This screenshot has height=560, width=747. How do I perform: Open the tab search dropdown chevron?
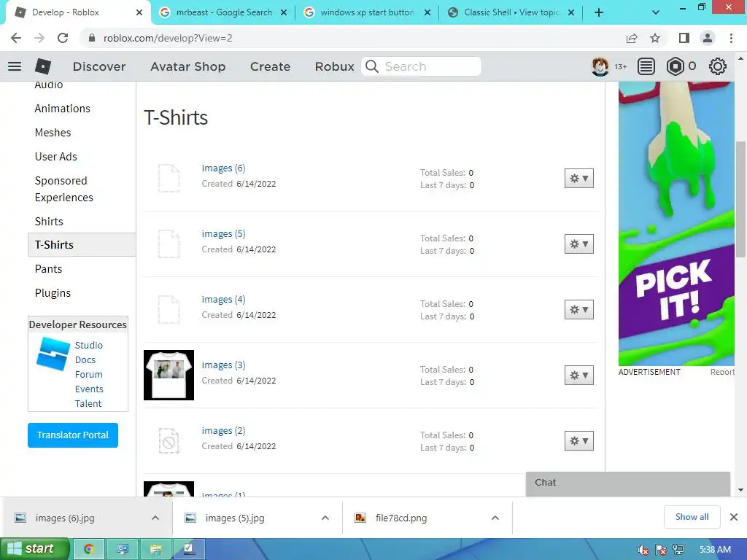pyautogui.click(x=656, y=13)
